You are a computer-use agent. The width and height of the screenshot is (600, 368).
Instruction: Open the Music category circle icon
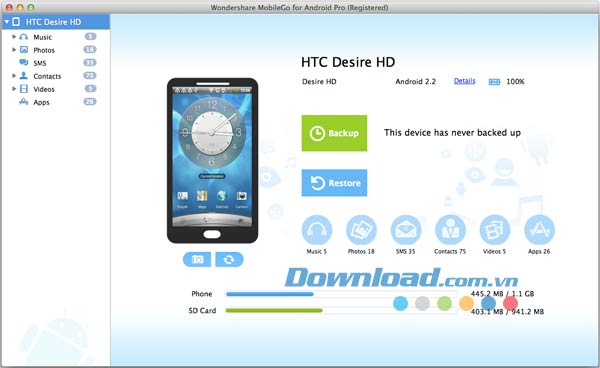316,230
